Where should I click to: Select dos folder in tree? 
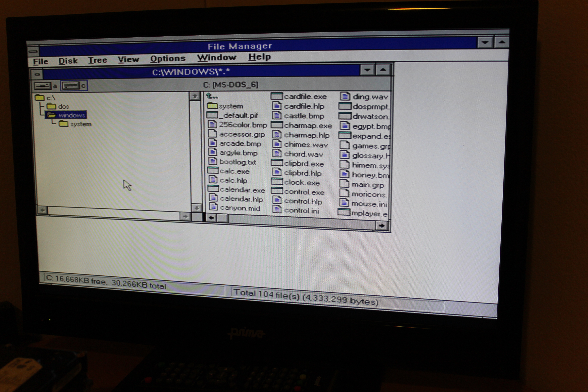(x=58, y=106)
